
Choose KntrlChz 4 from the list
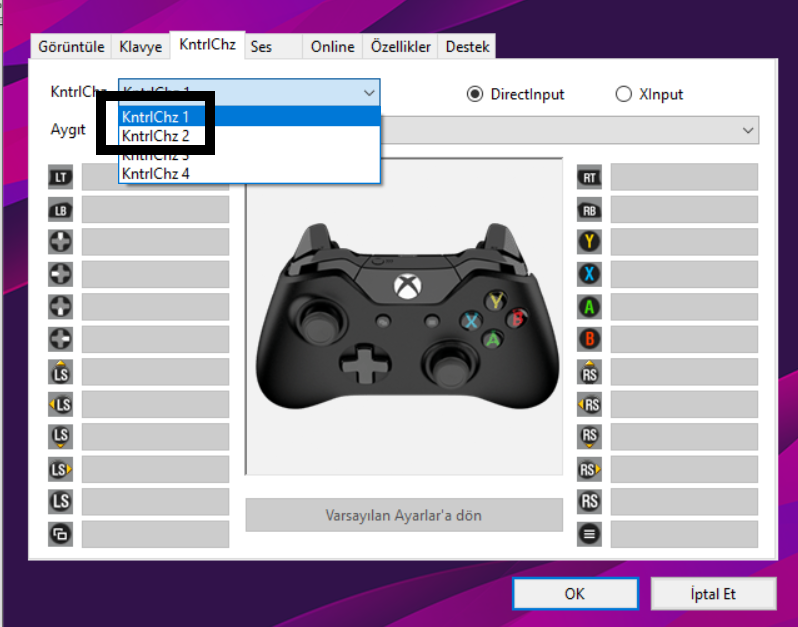249,174
